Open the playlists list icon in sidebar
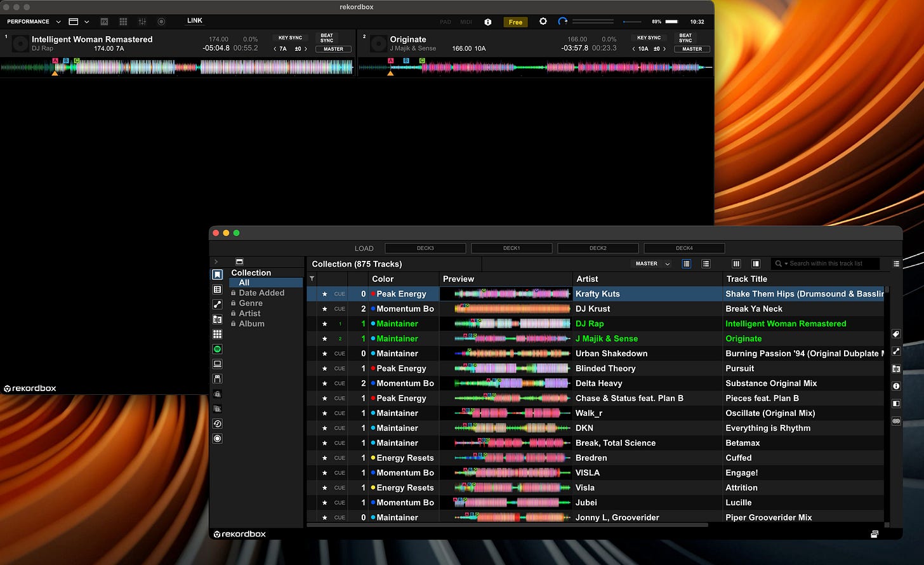This screenshot has width=924, height=565. pos(217,289)
